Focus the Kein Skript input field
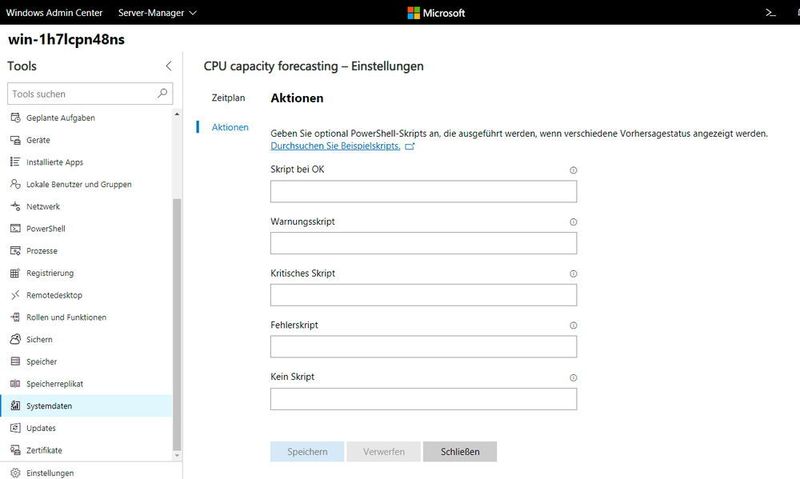800x479 pixels. [x=423, y=399]
